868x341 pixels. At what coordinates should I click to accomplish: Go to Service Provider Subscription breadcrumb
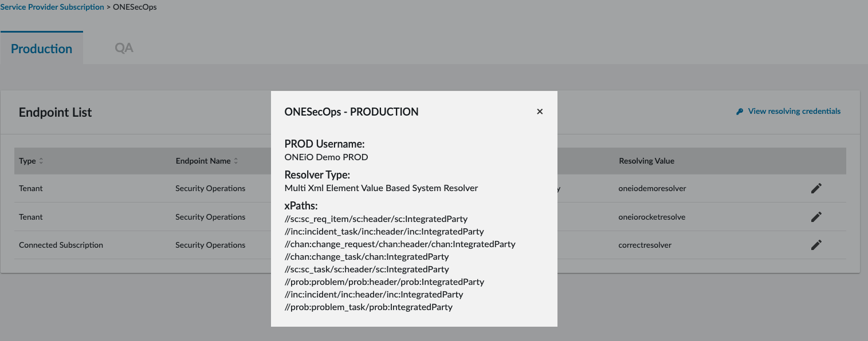pos(52,7)
